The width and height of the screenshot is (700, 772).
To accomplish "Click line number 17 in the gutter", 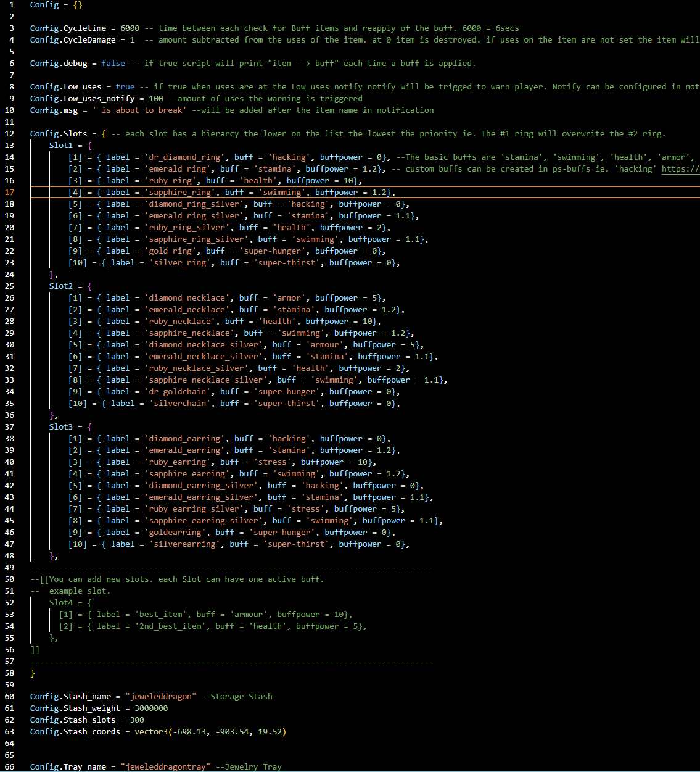I will tap(10, 193).
